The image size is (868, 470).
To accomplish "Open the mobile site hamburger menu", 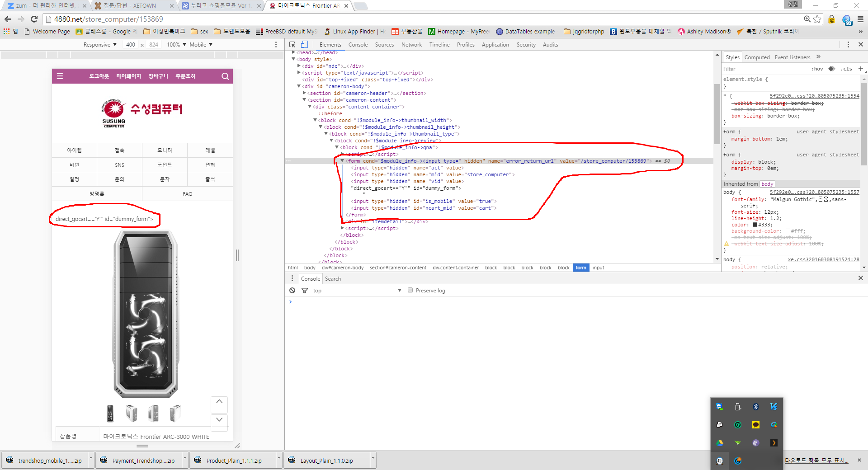I will click(x=60, y=76).
